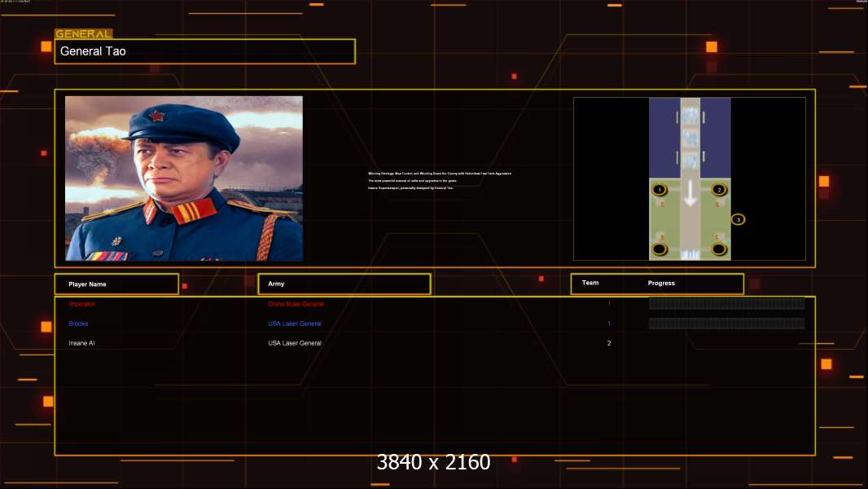Viewport: 868px width, 489px height.
Task: Click the Player Name column header
Action: [116, 284]
